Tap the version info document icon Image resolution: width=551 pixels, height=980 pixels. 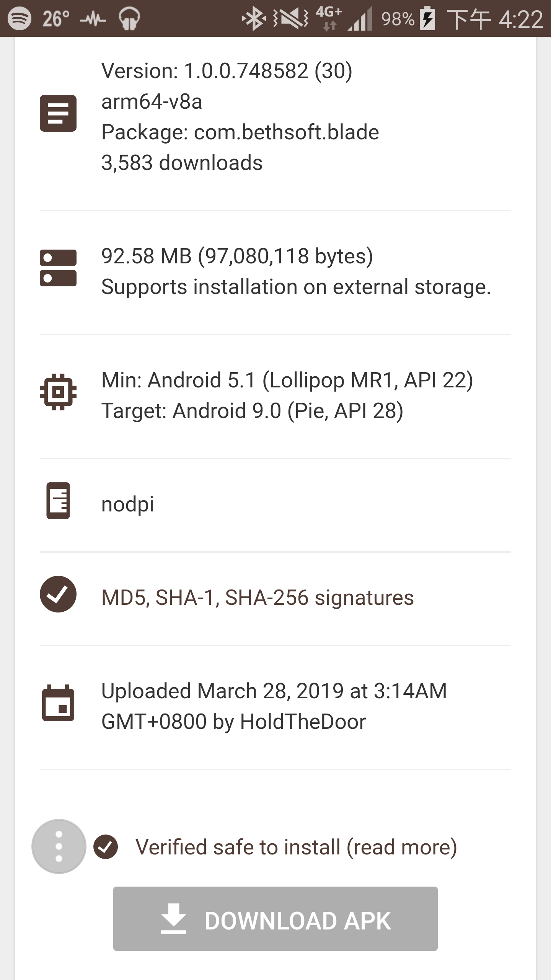(x=58, y=113)
